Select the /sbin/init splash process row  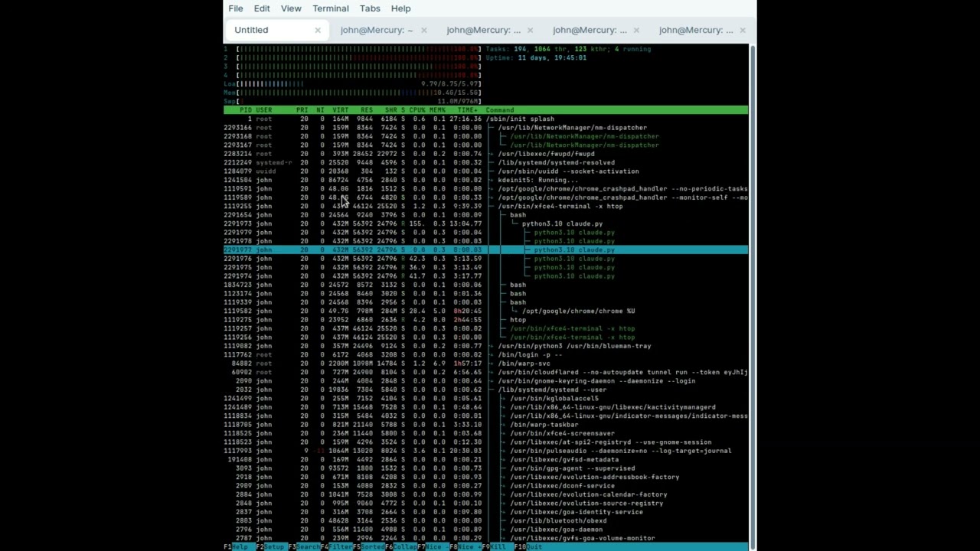485,119
